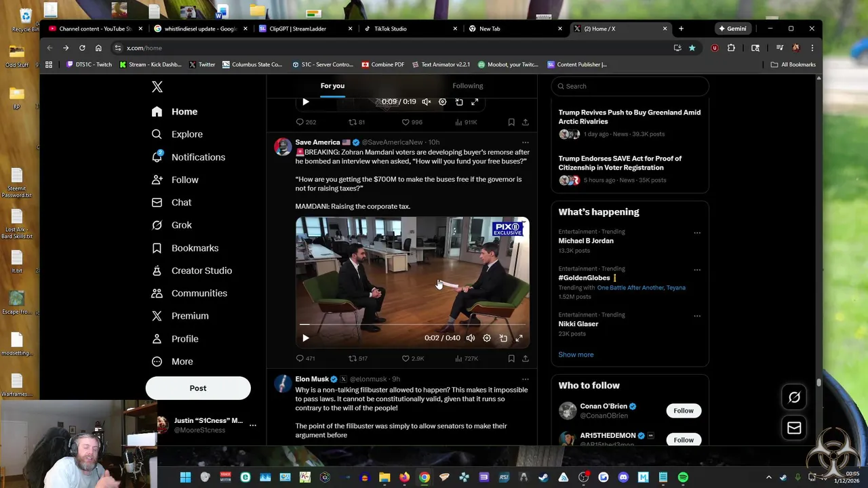The width and height of the screenshot is (868, 488).
Task: Open Creator Studio in sidebar
Action: click(x=192, y=270)
